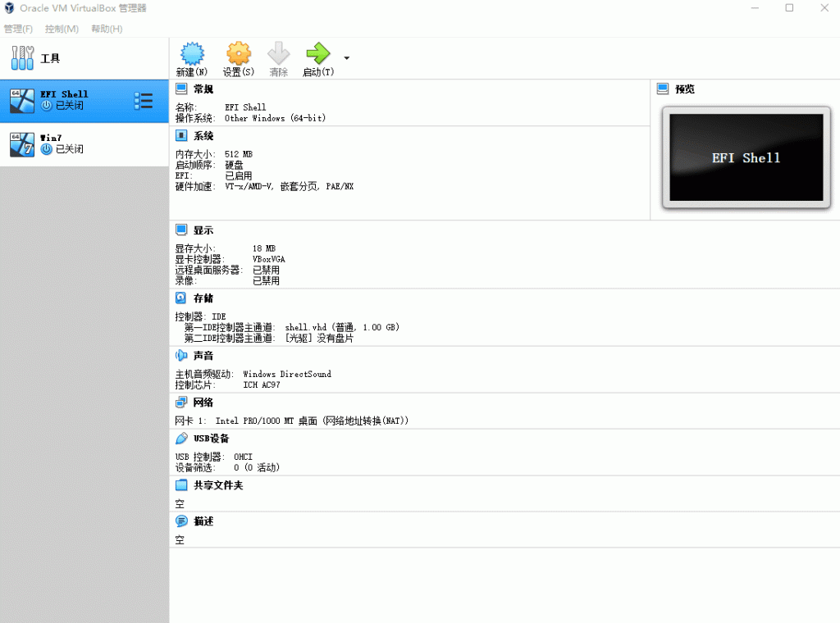The height and width of the screenshot is (623, 840).
Task: Click the EFI Shell preview thumbnail
Action: (x=746, y=157)
